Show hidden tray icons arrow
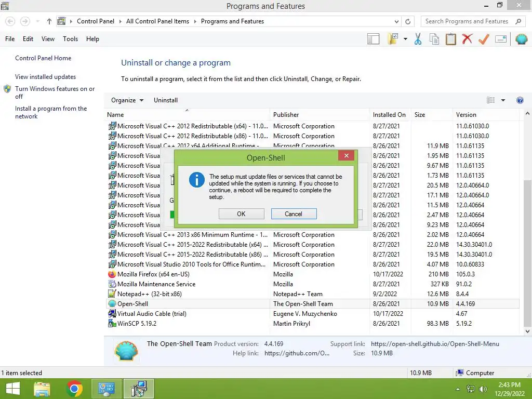This screenshot has width=532, height=399. click(458, 389)
